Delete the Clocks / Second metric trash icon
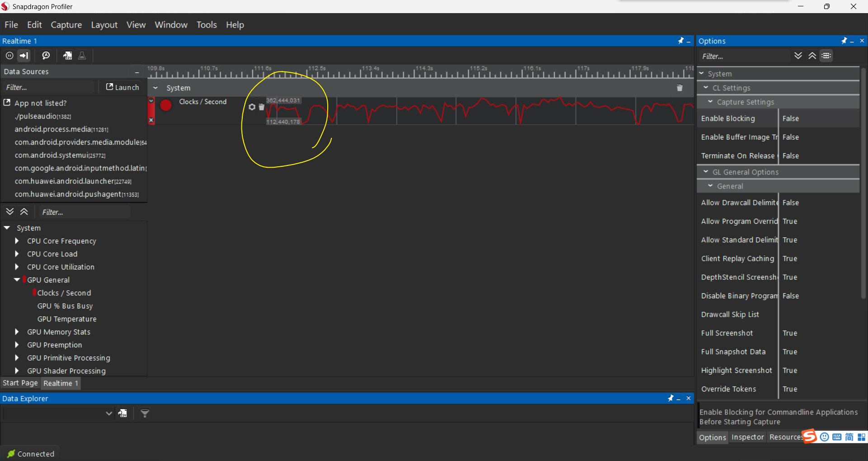Image resolution: width=868 pixels, height=461 pixels. pyautogui.click(x=261, y=107)
